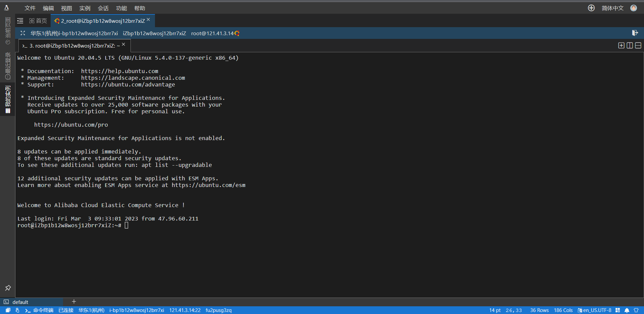Click https://ubuntu.com/pro link in terminal
This screenshot has height=314, width=644.
(x=71, y=125)
